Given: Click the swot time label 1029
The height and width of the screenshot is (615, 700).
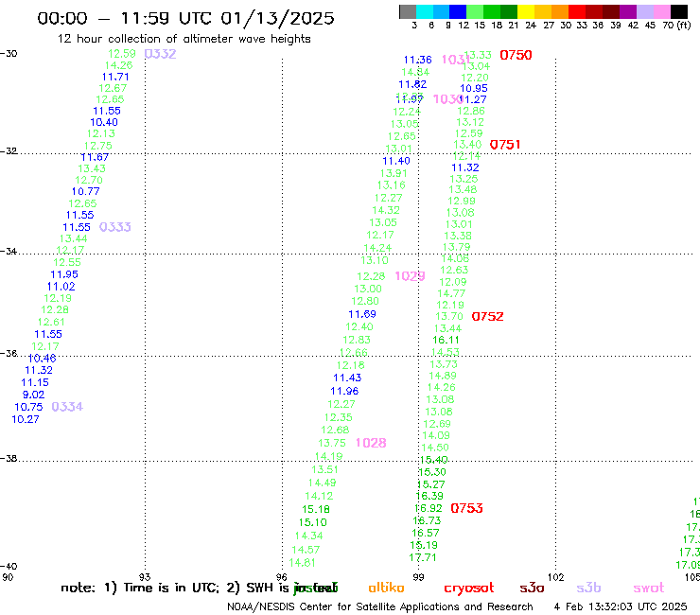Looking at the screenshot, I should pos(410,276).
